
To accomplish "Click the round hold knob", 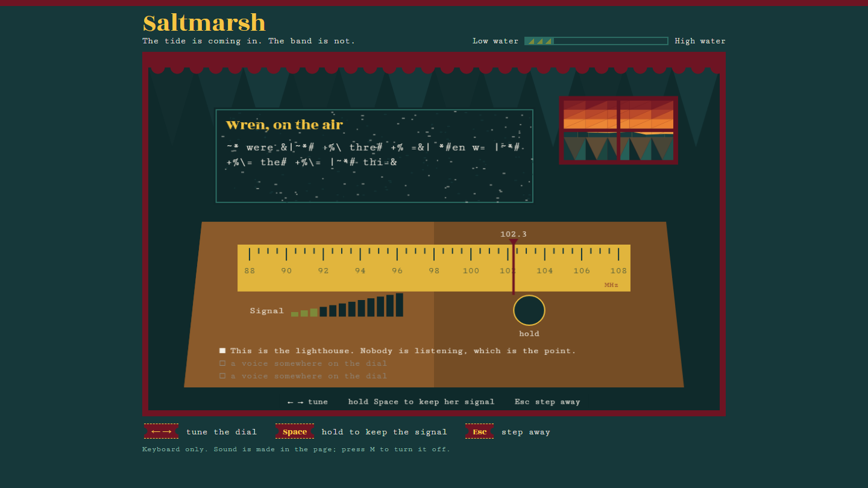I will (x=529, y=310).
